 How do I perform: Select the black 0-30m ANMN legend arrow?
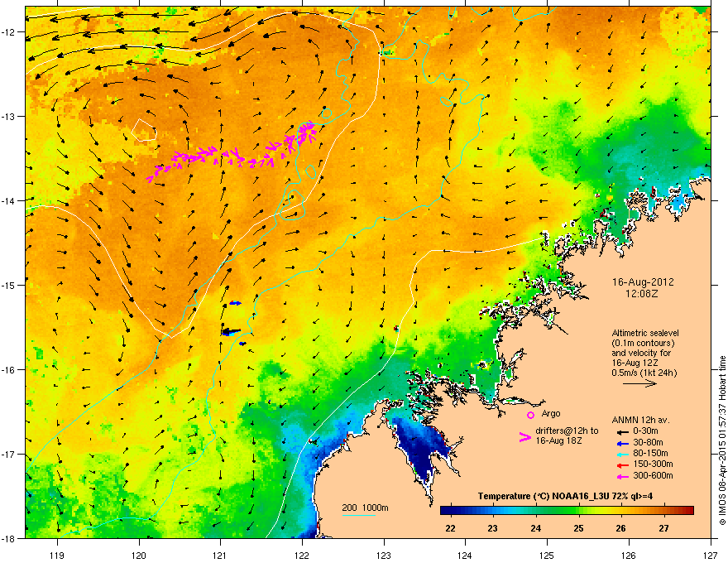(623, 431)
